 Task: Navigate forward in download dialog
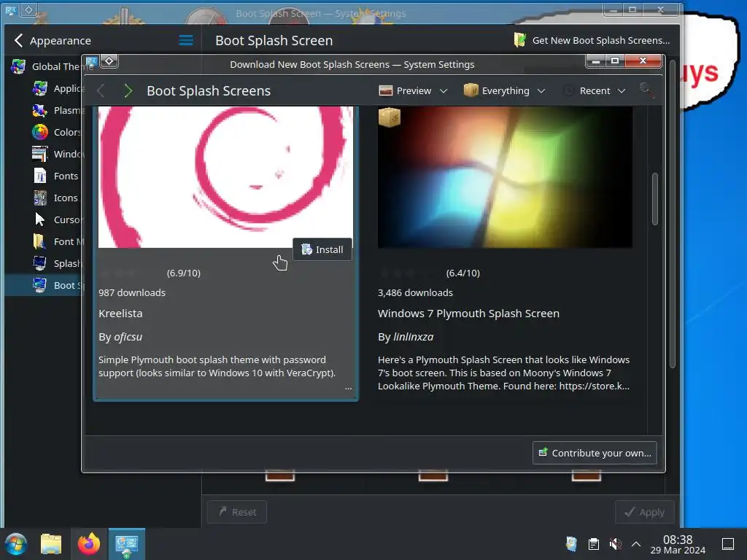coord(128,90)
